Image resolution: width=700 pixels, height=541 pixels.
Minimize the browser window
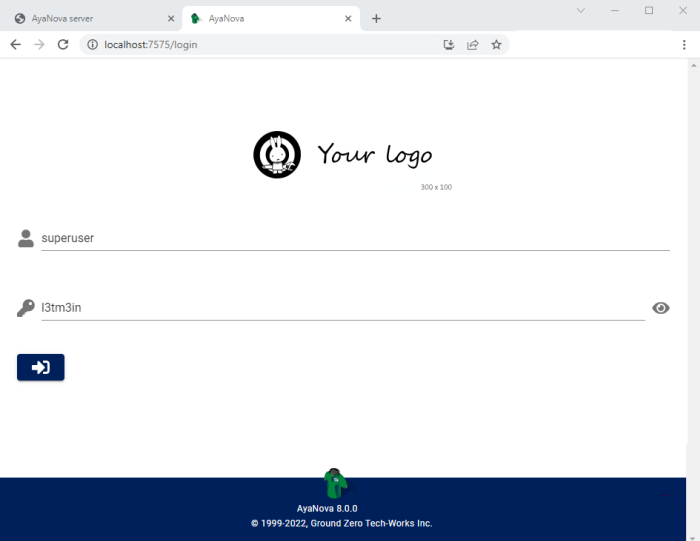coord(615,10)
